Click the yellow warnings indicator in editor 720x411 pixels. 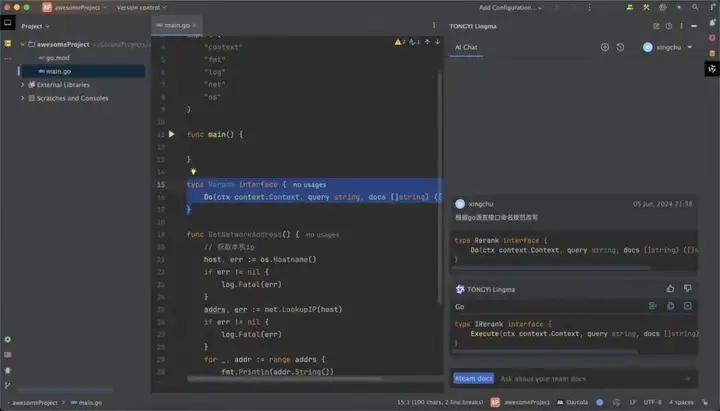tap(399, 42)
